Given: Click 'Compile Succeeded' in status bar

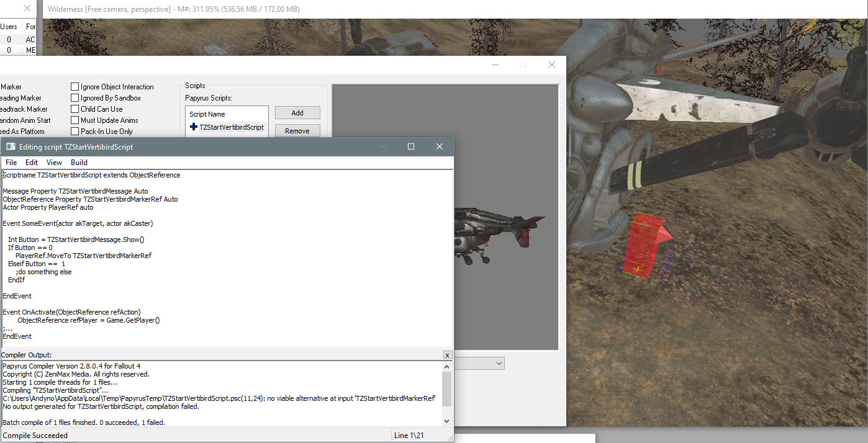Looking at the screenshot, I should (x=35, y=436).
